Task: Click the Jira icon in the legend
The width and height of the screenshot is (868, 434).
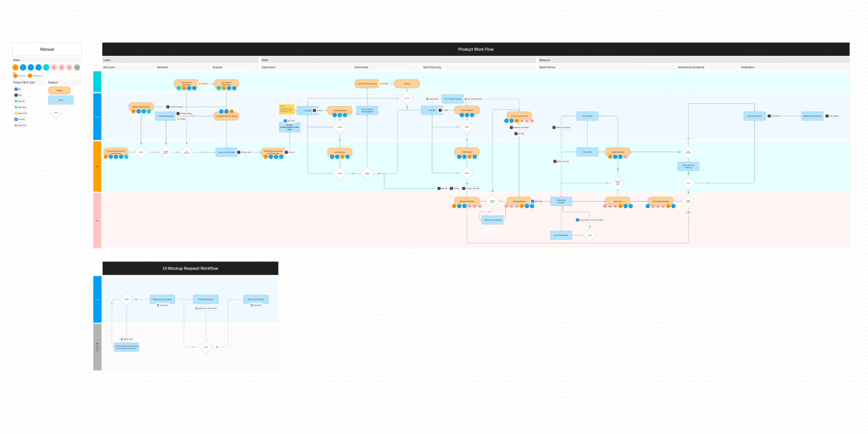Action: (x=16, y=89)
